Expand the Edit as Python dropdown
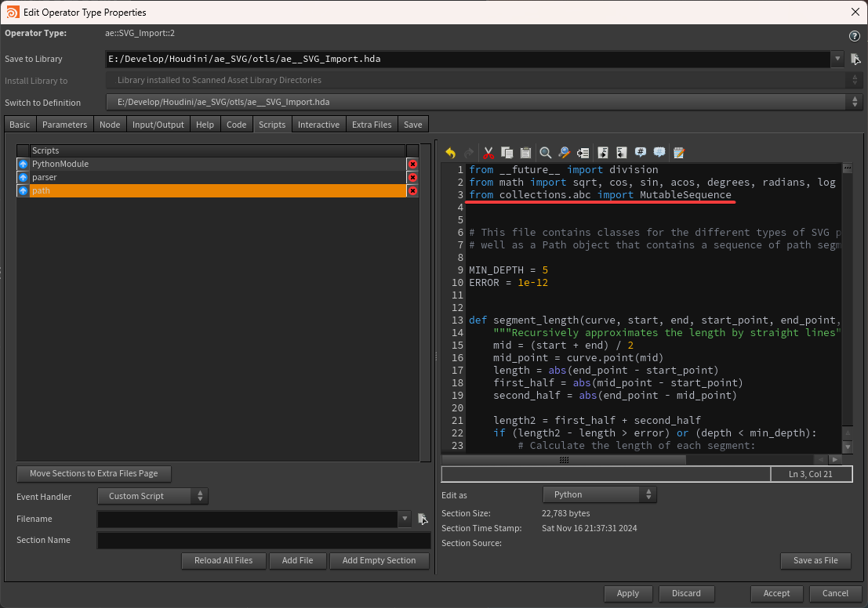The height and width of the screenshot is (608, 868). (x=600, y=495)
